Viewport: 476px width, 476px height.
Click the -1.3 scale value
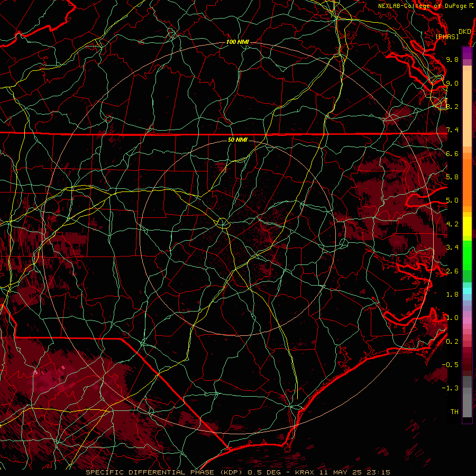(x=450, y=388)
